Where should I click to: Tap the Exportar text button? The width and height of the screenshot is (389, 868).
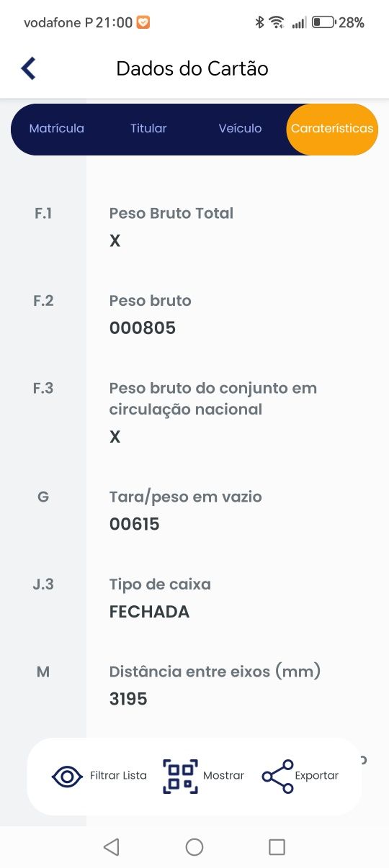316,776
